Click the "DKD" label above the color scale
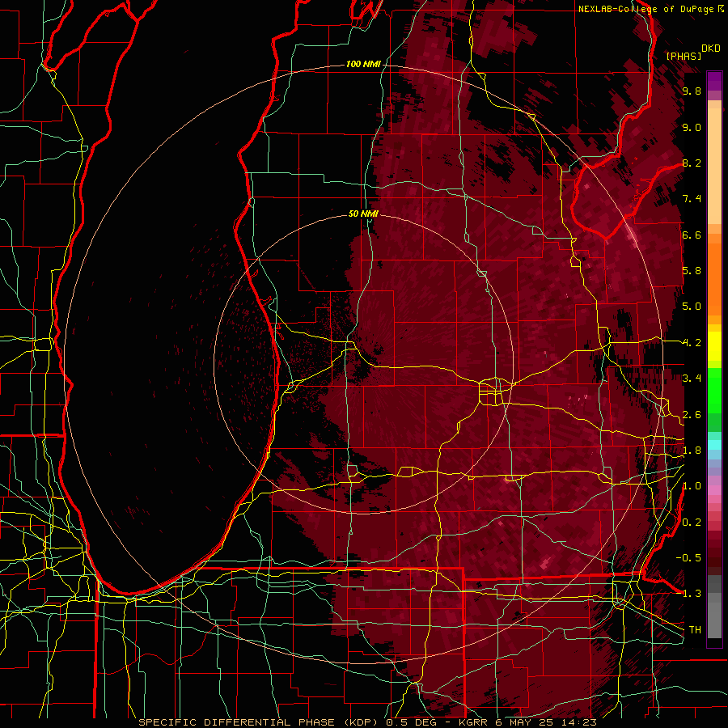This screenshot has height=728, width=728. click(x=710, y=49)
